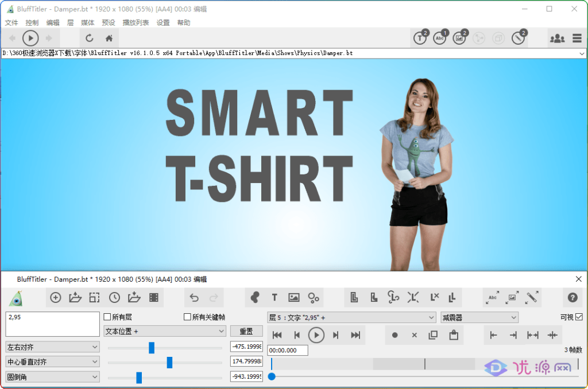Click the timeline play button in the tool window
This screenshot has width=588, height=389.
coord(316,335)
